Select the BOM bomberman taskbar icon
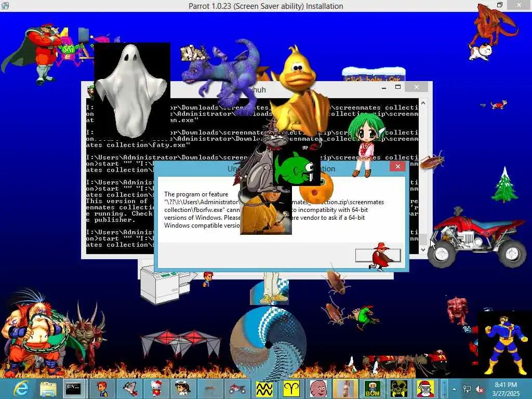The height and width of the screenshot is (399, 532). pyautogui.click(x=372, y=389)
